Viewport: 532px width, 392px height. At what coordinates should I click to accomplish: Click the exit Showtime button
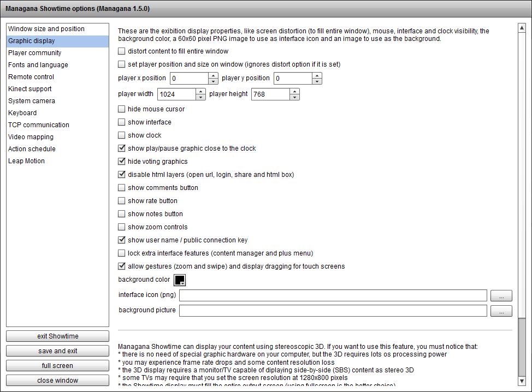[57, 336]
